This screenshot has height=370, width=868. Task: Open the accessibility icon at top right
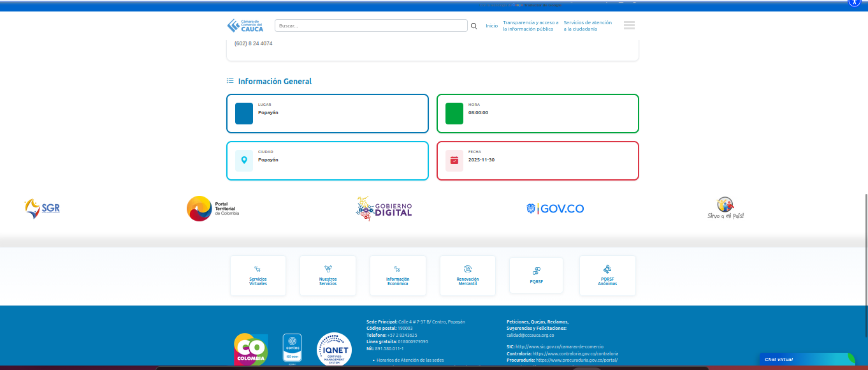point(855,3)
